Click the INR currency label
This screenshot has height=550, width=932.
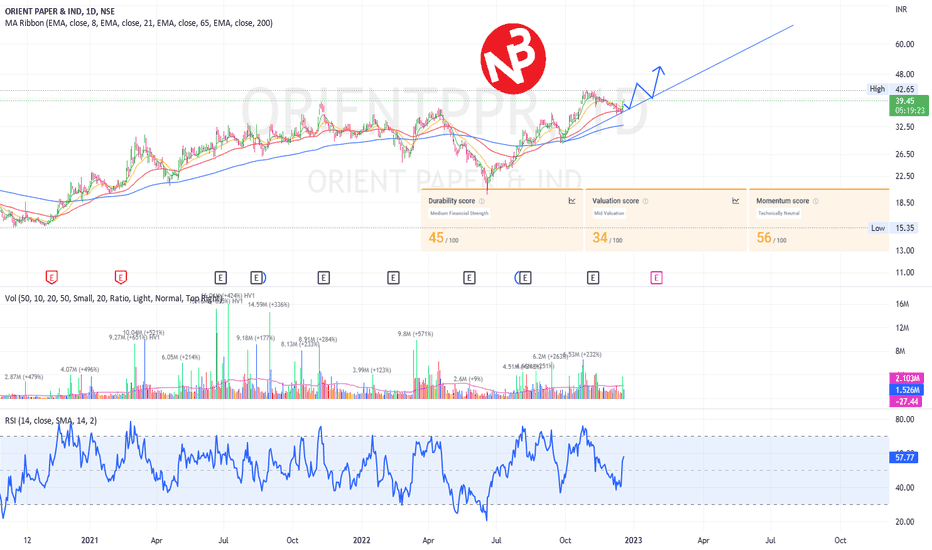click(x=901, y=10)
